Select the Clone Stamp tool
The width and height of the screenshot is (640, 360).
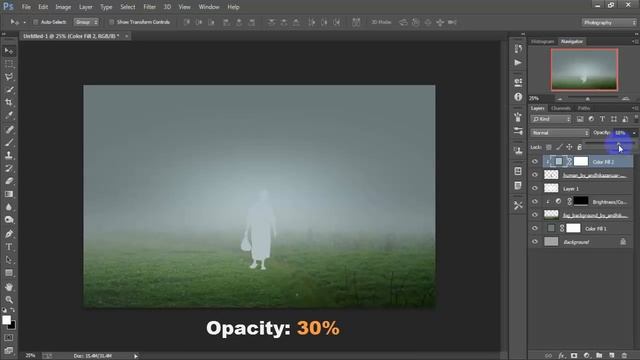(9, 155)
